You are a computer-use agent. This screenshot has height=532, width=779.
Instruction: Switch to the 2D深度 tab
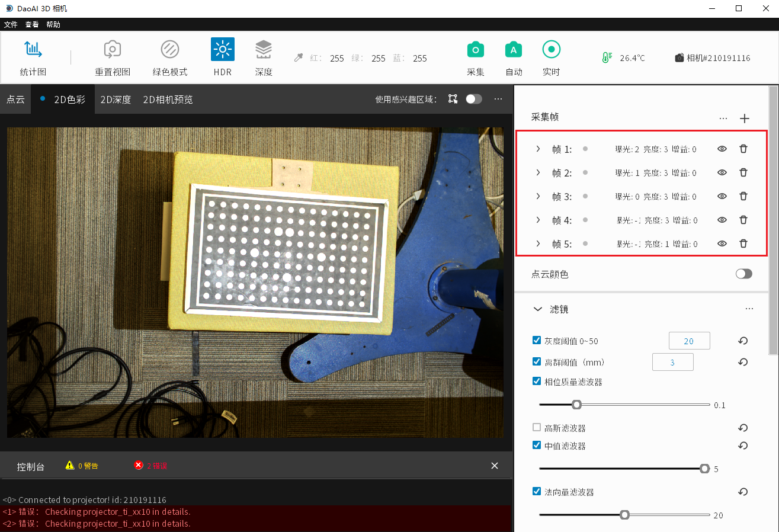point(116,100)
